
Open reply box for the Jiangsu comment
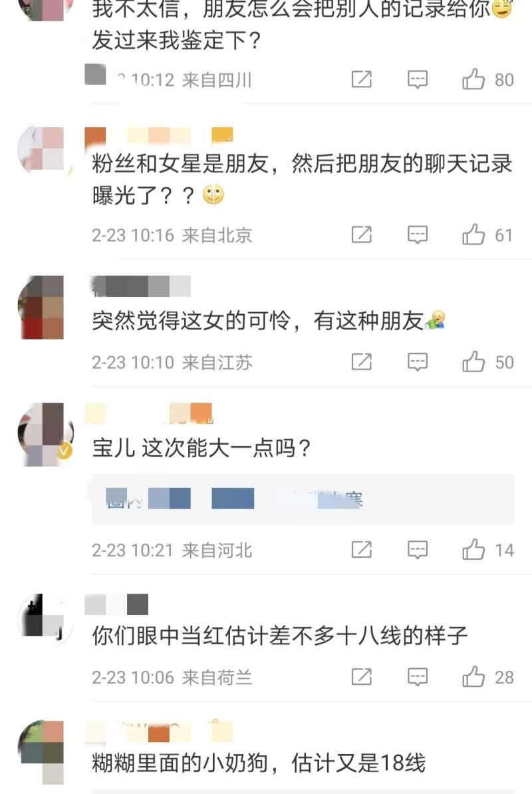pos(418,361)
